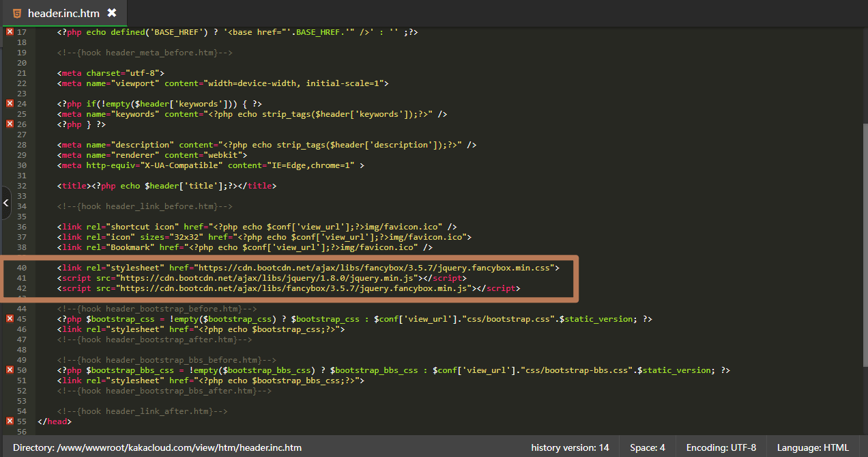Click the BASE_HREF PHP echo line 17

click(x=237, y=32)
